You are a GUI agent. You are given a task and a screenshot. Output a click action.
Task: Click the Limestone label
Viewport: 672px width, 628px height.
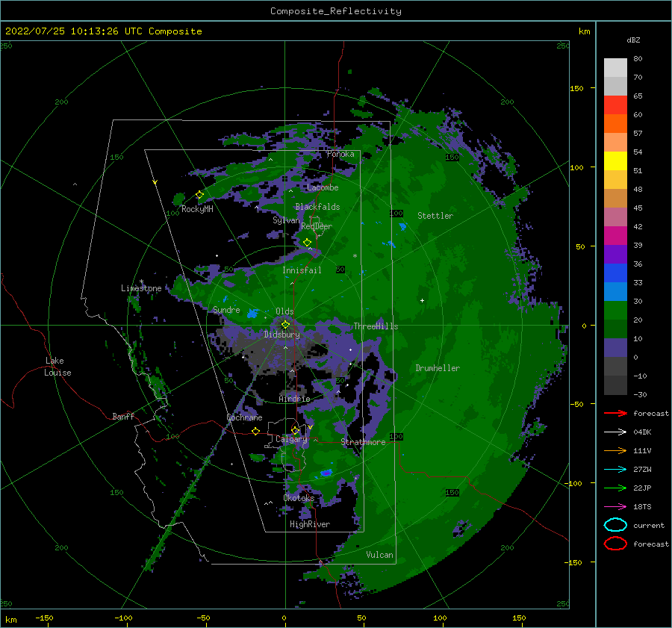point(141,288)
